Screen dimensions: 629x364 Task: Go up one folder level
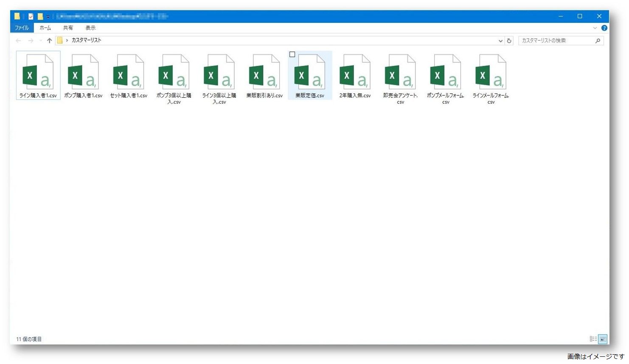(x=49, y=41)
